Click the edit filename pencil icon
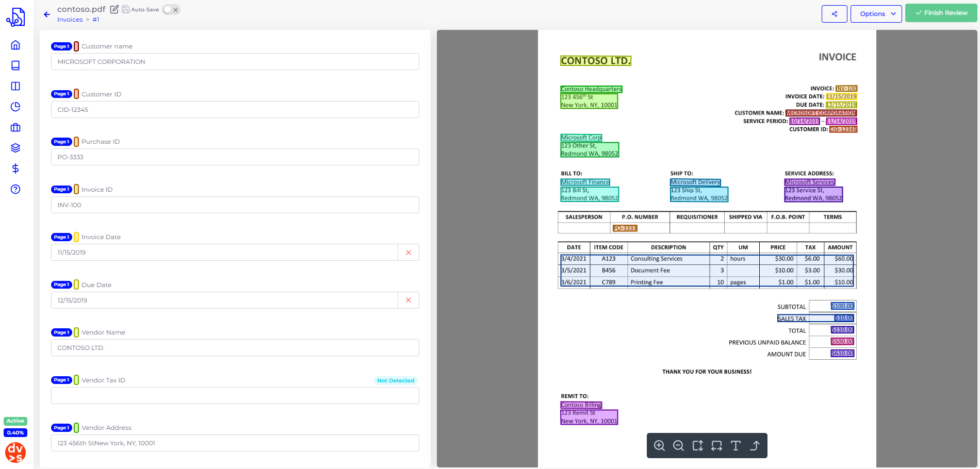980x469 pixels. pyautogui.click(x=115, y=9)
